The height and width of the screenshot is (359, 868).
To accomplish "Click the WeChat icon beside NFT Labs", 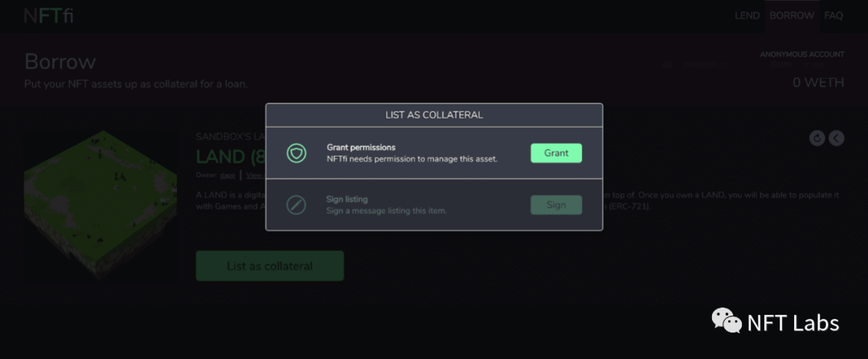I will tap(726, 322).
